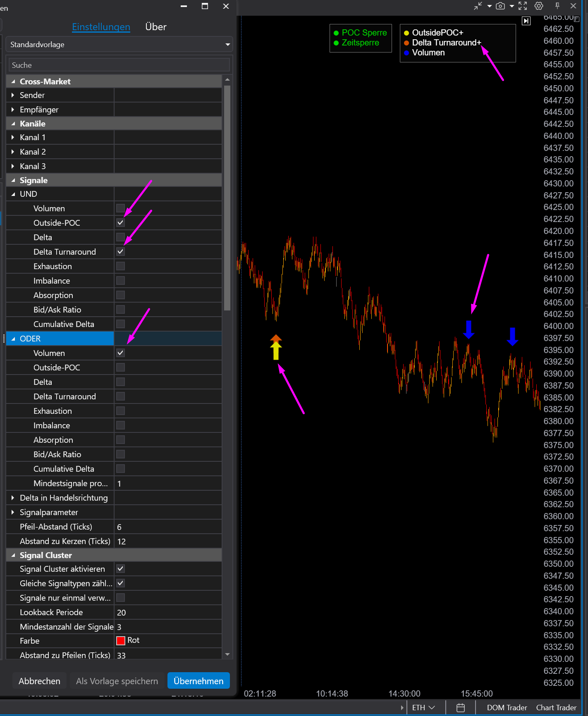
Task: Enable Volumen checkbox under UND
Action: (120, 208)
